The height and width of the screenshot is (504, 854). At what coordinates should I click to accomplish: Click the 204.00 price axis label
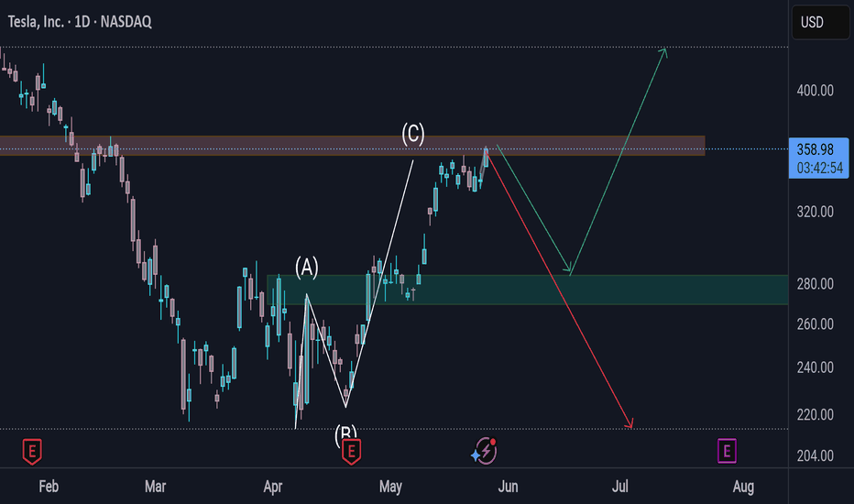pyautogui.click(x=816, y=455)
